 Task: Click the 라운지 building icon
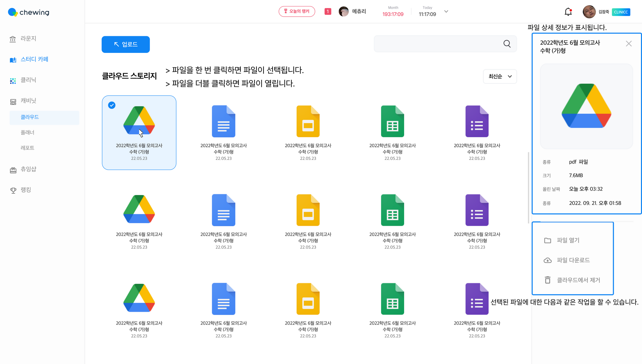tap(13, 39)
